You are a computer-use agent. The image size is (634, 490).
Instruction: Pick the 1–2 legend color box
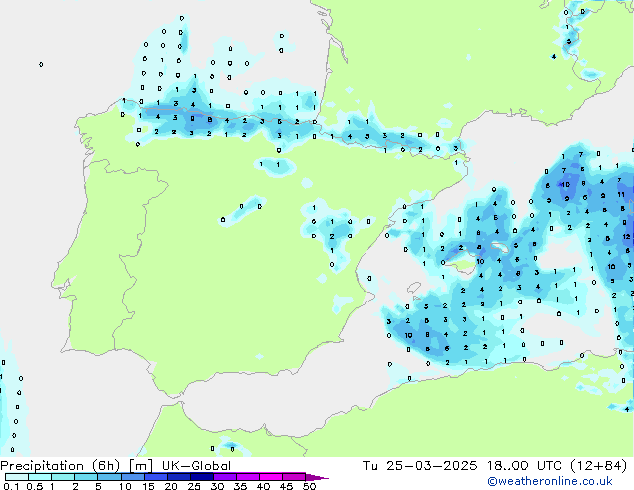pyautogui.click(x=63, y=477)
